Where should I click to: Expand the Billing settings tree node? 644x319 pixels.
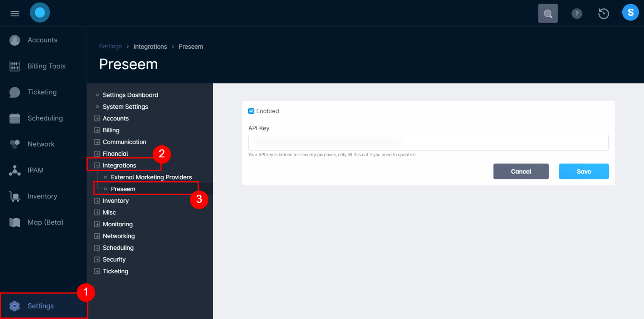pyautogui.click(x=97, y=131)
